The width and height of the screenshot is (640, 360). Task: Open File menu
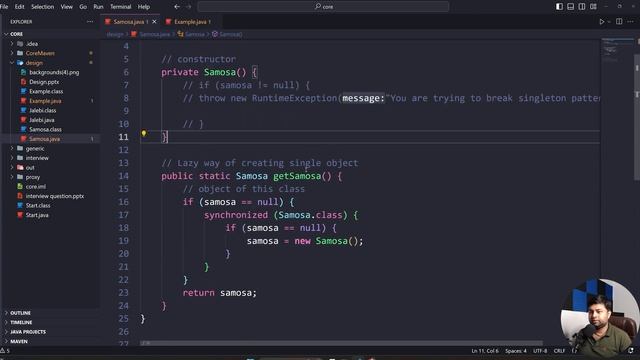pyautogui.click(x=4, y=7)
